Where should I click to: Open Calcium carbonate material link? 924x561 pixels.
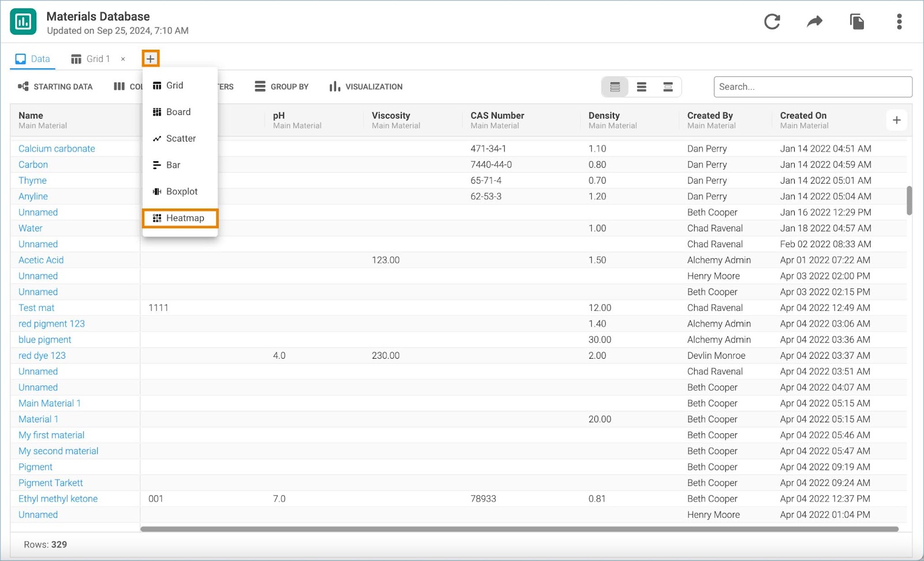57,148
